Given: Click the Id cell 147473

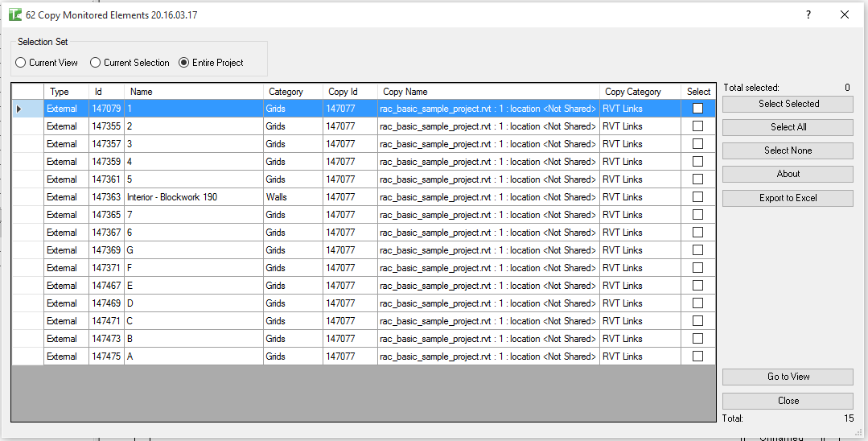Looking at the screenshot, I should (106, 339).
